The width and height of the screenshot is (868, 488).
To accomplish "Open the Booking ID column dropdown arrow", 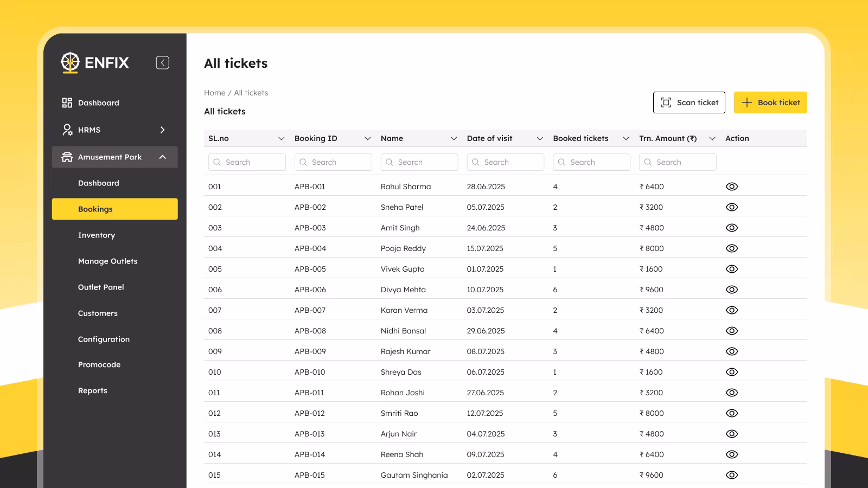I will click(x=367, y=138).
